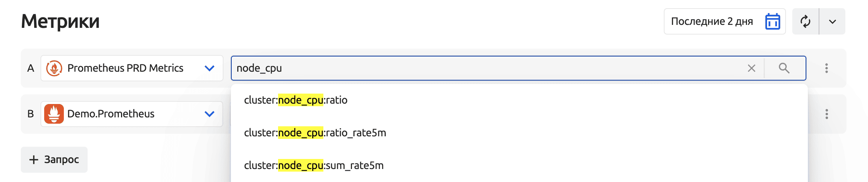868x182 pixels.
Task: Open three-dot menu for query A
Action: coord(826,68)
